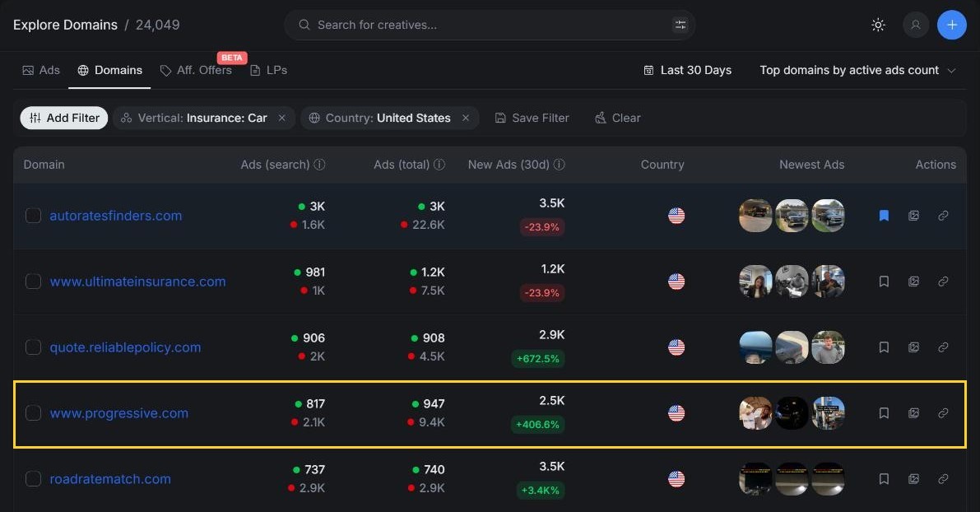Click the blue plus button
980x512 pixels.
coord(951,25)
